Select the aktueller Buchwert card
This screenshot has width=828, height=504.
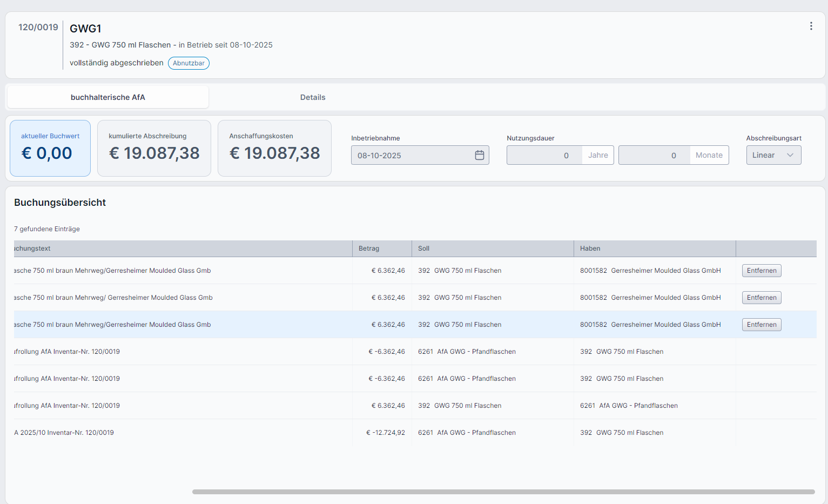point(50,148)
